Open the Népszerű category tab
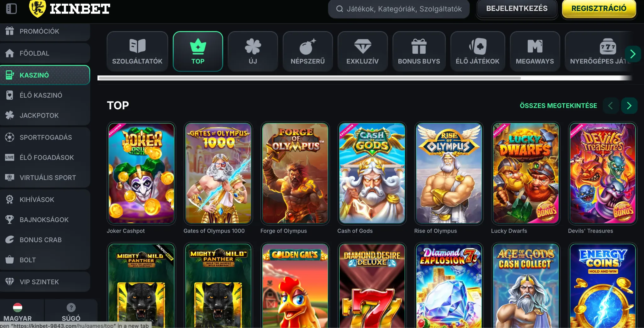This screenshot has width=644, height=328. click(308, 52)
